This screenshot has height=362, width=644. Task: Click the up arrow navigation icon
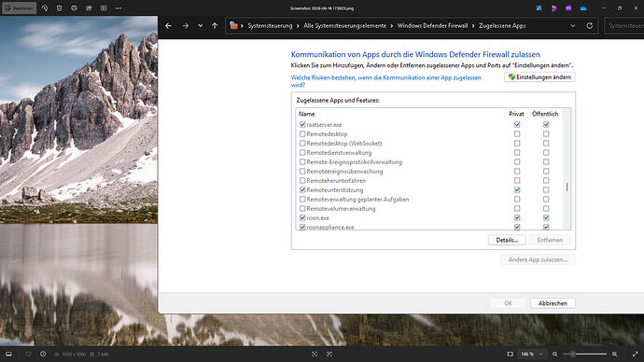click(215, 26)
